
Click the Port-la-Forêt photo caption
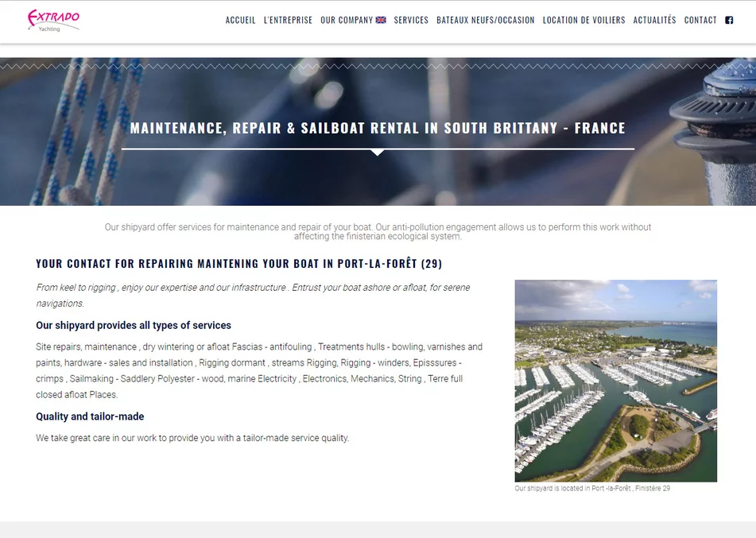coord(592,489)
